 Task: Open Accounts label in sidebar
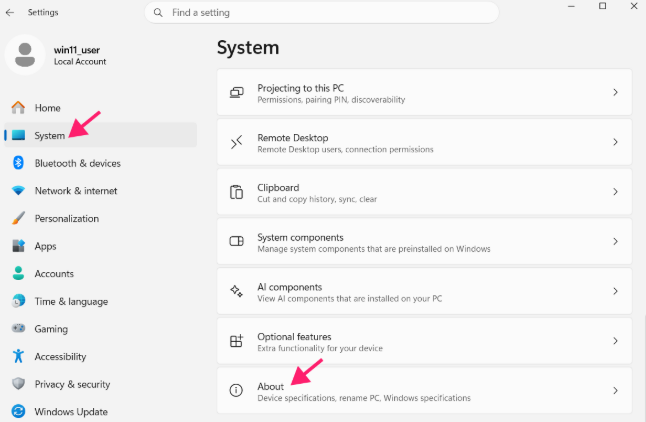(x=54, y=274)
